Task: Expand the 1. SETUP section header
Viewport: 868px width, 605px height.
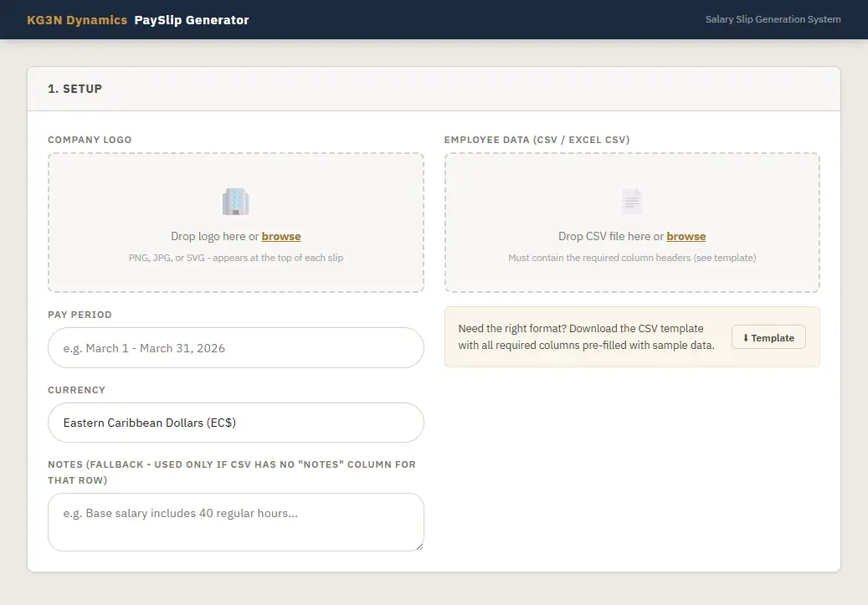Action: pos(75,88)
